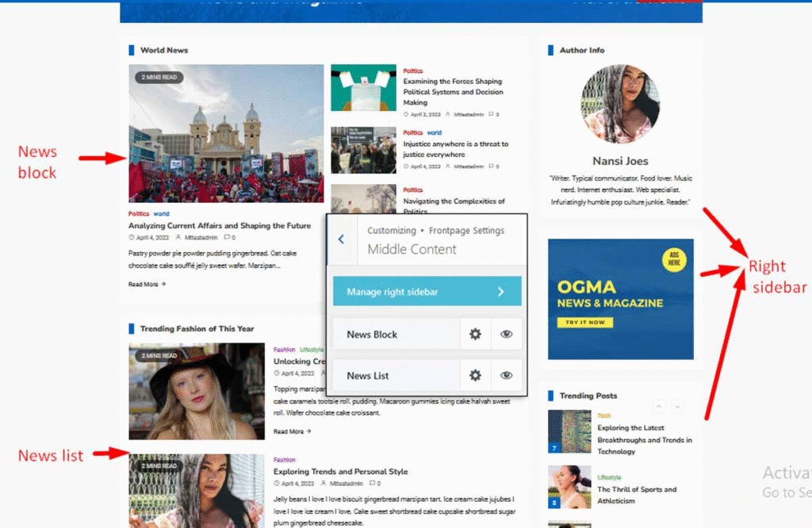Expand the Manage right sidebar panel
This screenshot has width=812, height=528.
(427, 292)
